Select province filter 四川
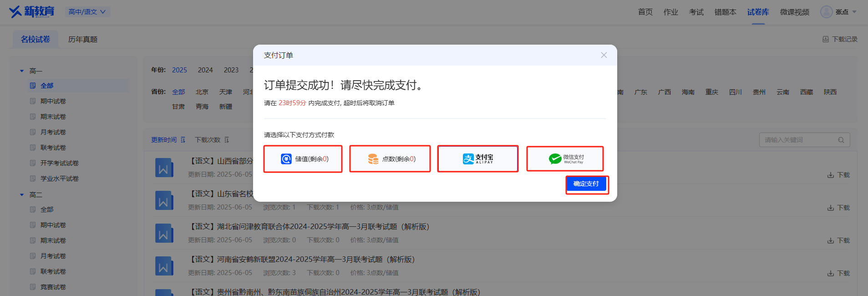The image size is (868, 296). pos(736,92)
